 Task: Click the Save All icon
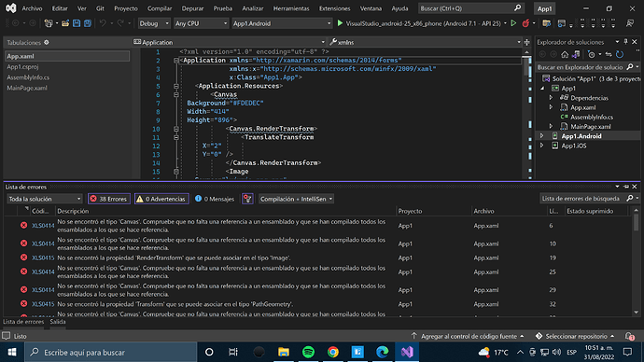tap(88, 23)
